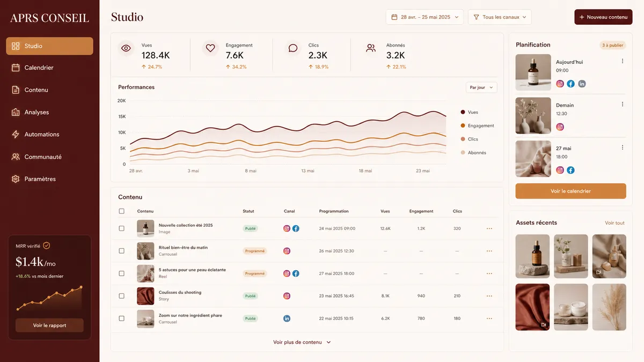Image resolution: width=644 pixels, height=362 pixels.
Task: Change the Par jour chart granularity
Action: pos(481,87)
